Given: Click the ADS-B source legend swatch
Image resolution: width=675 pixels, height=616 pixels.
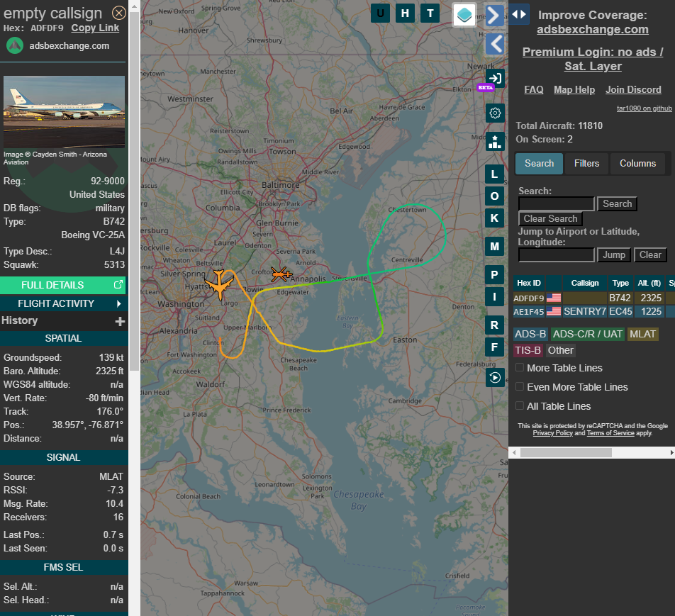Looking at the screenshot, I should click(530, 334).
